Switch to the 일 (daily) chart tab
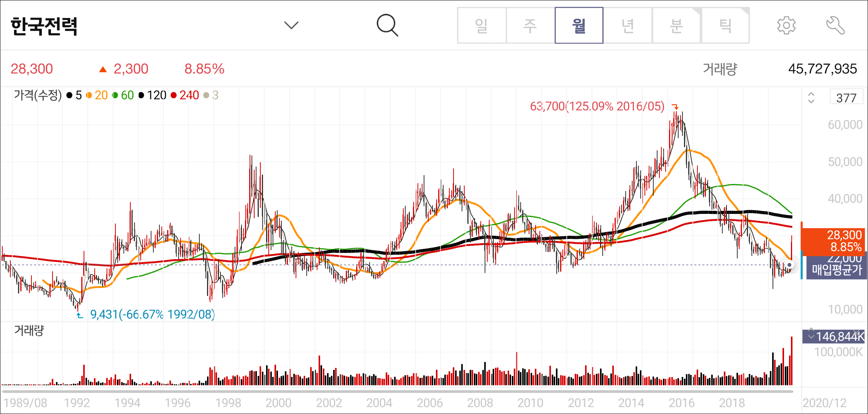Viewport: 868px width, 414px height. click(482, 25)
